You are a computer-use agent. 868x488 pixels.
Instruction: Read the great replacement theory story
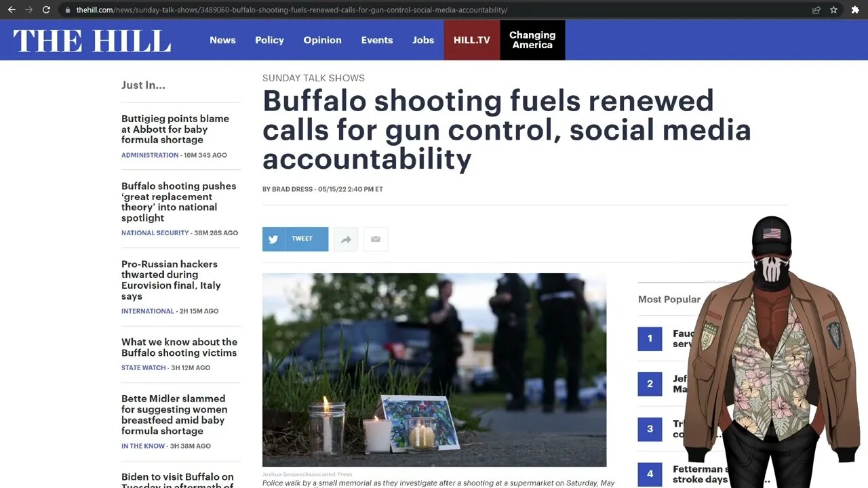178,202
